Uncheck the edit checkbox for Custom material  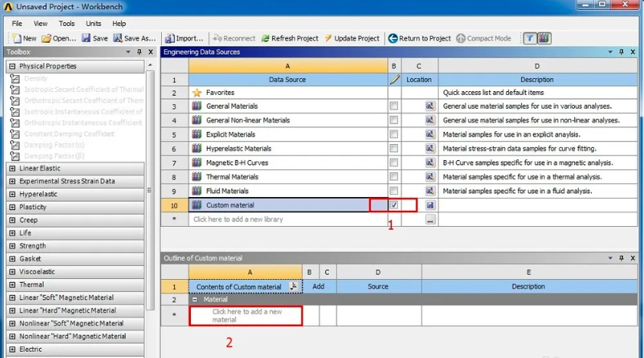click(x=394, y=205)
